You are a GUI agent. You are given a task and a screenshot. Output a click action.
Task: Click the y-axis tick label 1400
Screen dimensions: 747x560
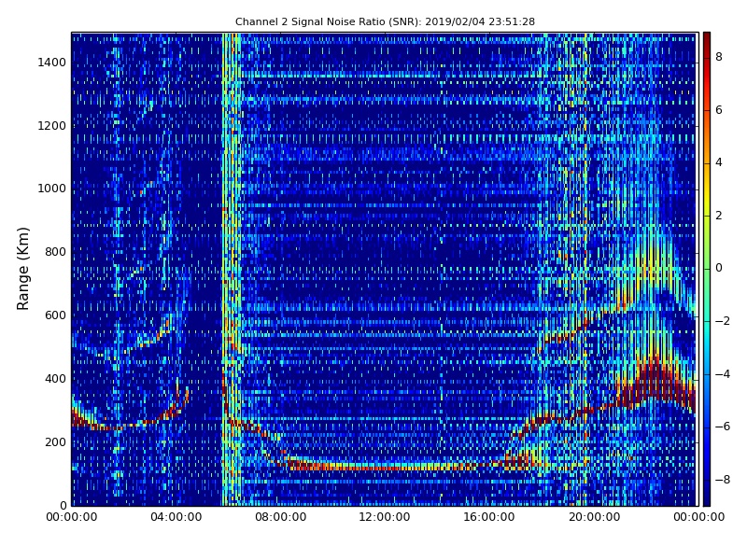tap(51, 63)
